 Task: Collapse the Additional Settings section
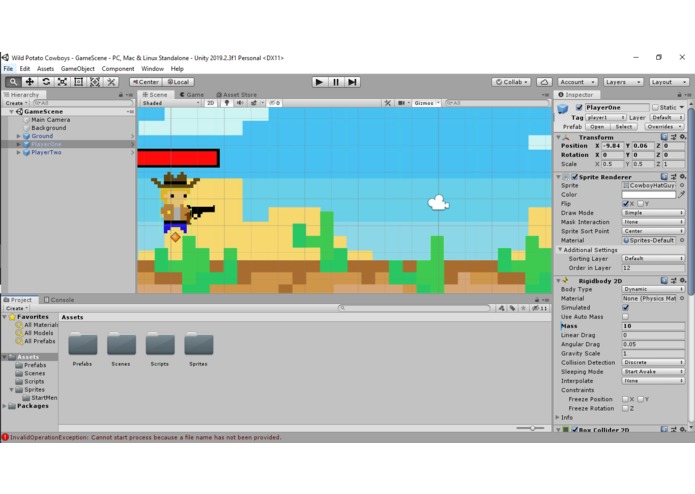point(560,250)
